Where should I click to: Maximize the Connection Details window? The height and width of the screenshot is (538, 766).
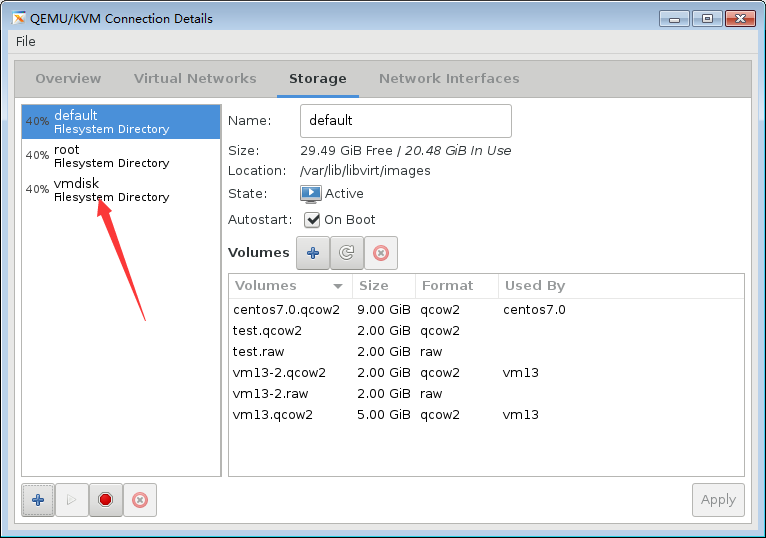[707, 19]
